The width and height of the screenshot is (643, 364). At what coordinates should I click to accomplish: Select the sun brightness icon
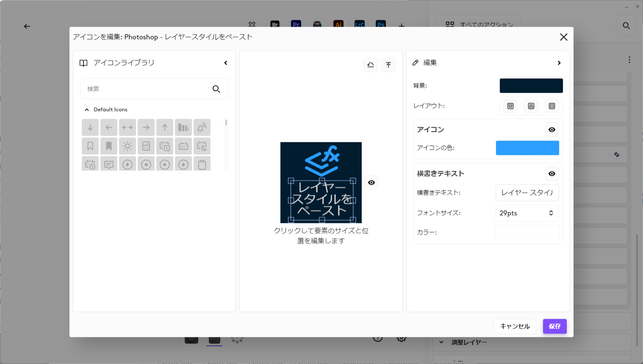pyautogui.click(x=127, y=146)
